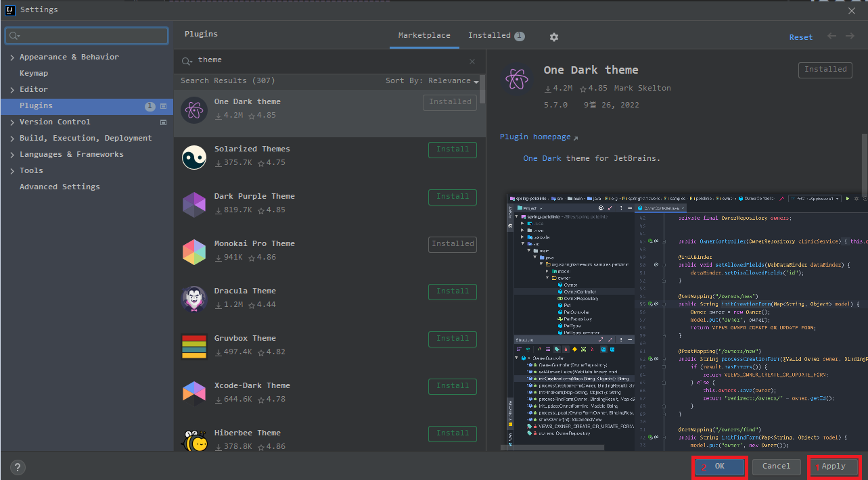Click version 5.7.0 text in plugin details
The width and height of the screenshot is (868, 480).
555,105
